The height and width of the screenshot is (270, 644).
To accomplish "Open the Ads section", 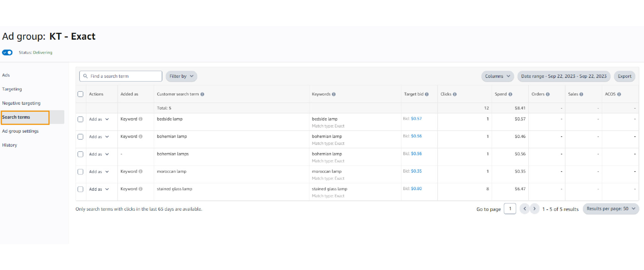I will tap(6, 75).
